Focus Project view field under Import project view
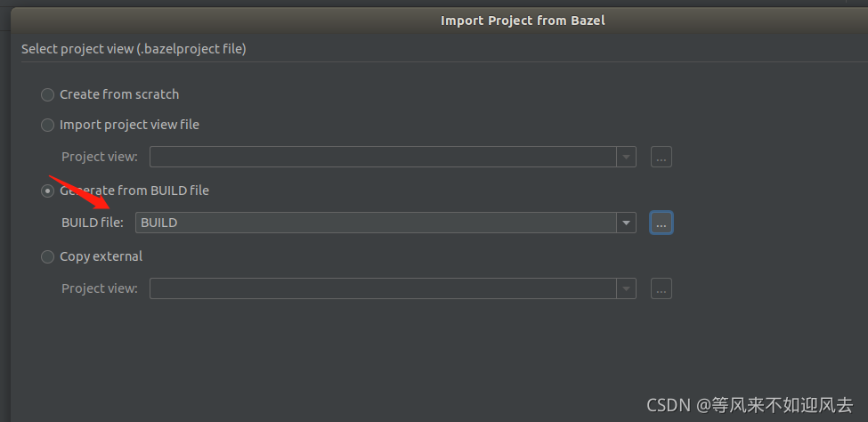868x422 pixels. [383, 157]
